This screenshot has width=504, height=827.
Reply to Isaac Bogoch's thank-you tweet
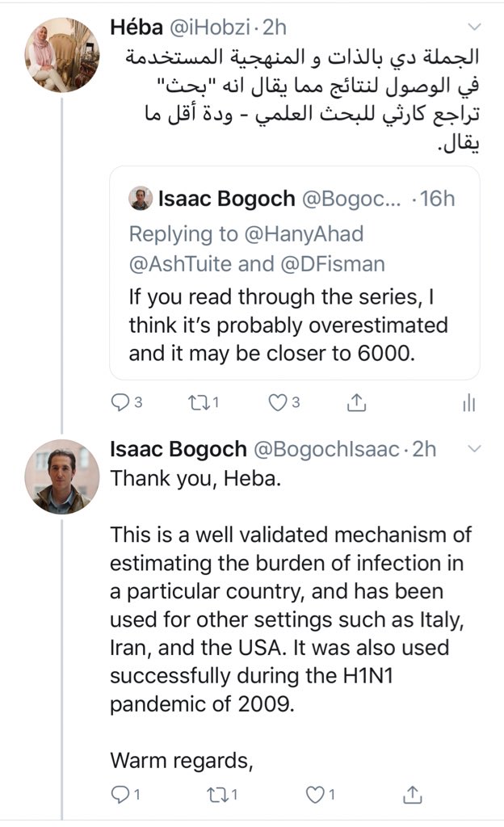(120, 796)
